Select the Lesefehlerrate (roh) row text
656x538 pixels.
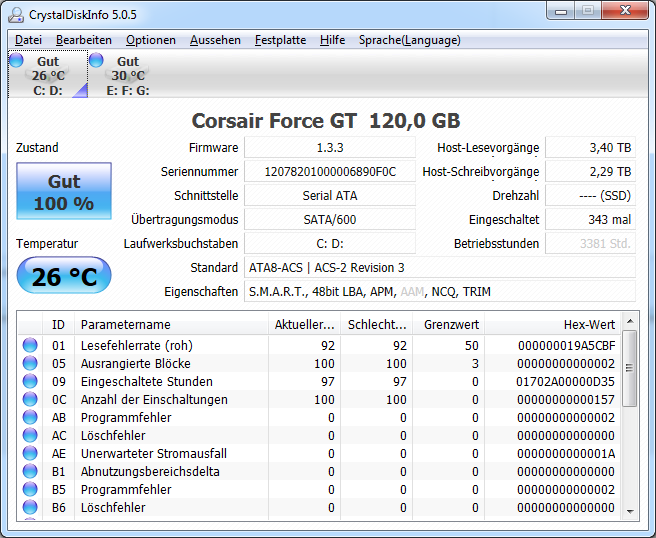[x=137, y=345]
